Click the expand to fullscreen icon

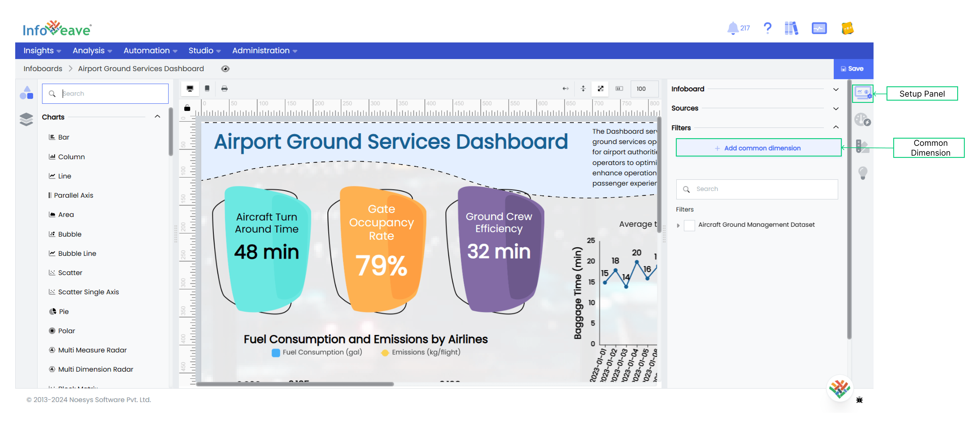[x=600, y=89]
